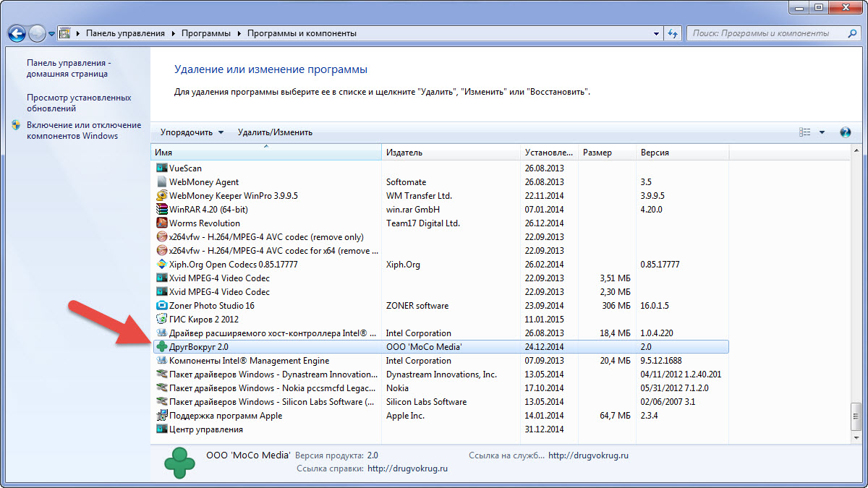Select the Worms Revolution program name
The height and width of the screenshot is (488, 868).
click(205, 223)
